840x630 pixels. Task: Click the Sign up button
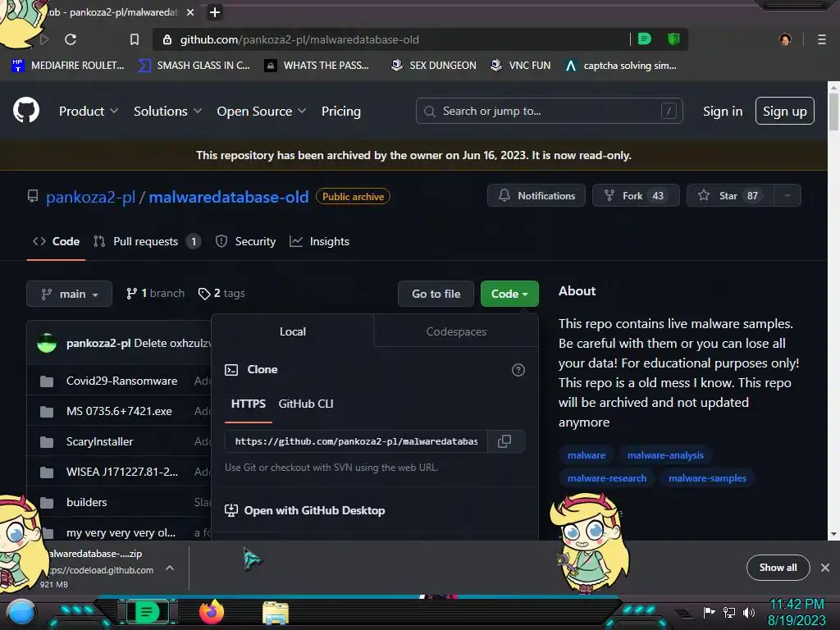point(785,111)
